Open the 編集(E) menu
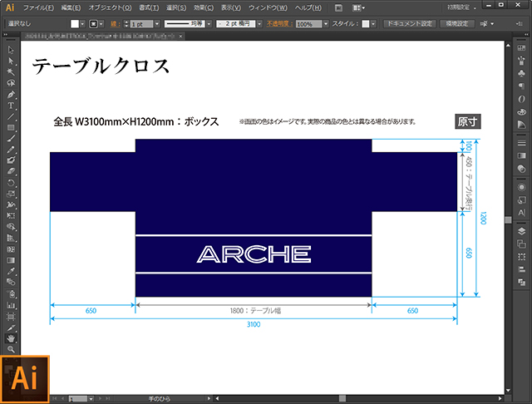 click(x=71, y=7)
